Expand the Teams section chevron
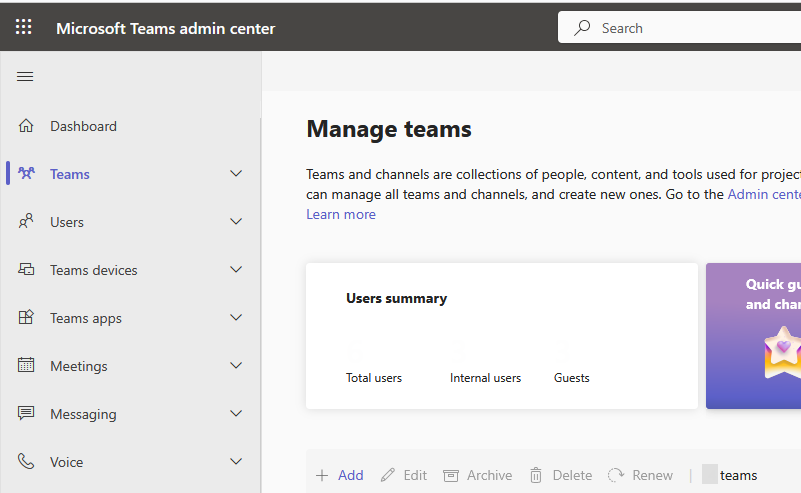This screenshot has height=493, width=801. point(236,174)
